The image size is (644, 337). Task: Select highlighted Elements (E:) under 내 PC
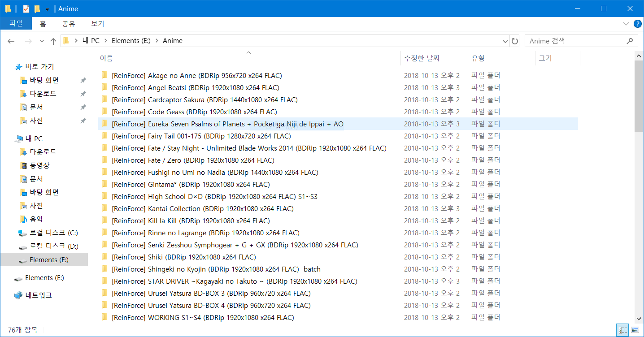44,259
